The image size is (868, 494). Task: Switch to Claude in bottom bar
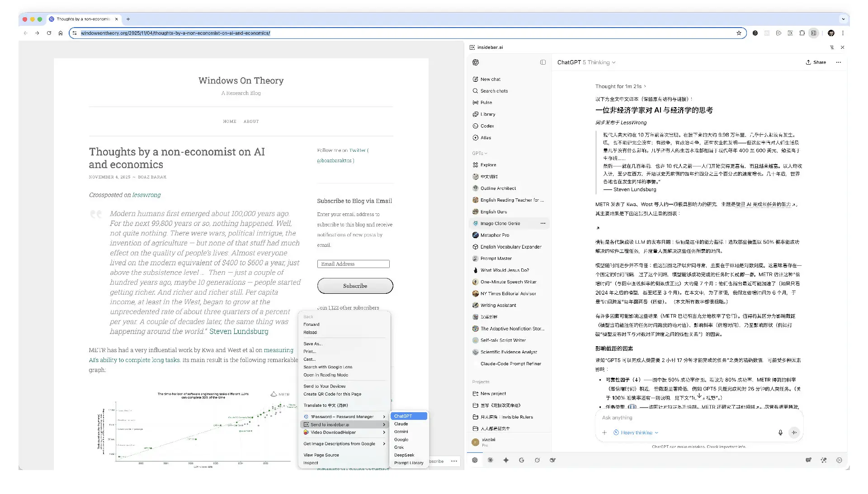[490, 460]
